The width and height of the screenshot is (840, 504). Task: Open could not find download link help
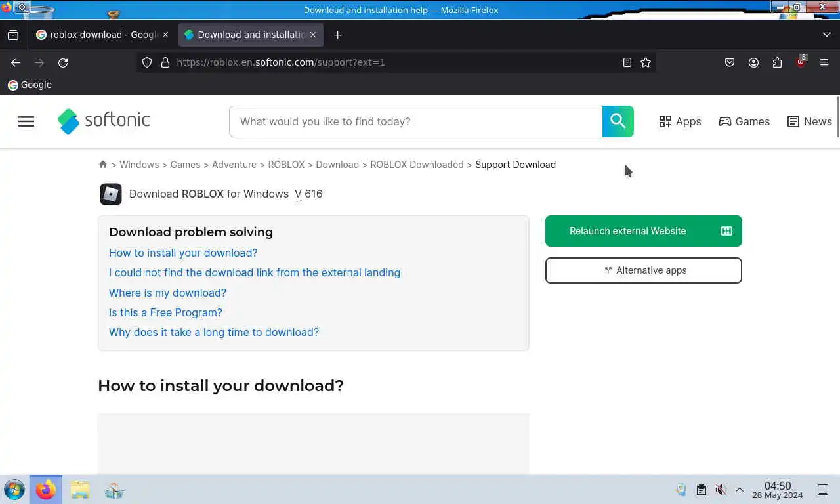pyautogui.click(x=255, y=272)
